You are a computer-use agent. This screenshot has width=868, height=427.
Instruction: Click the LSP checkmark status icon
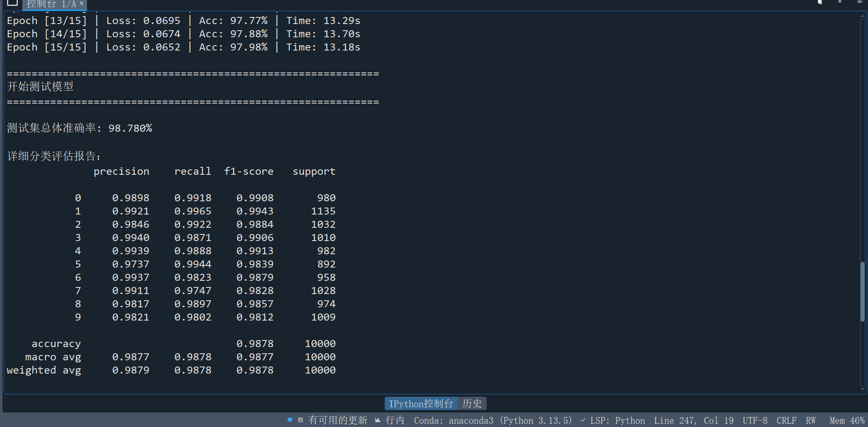(x=583, y=420)
